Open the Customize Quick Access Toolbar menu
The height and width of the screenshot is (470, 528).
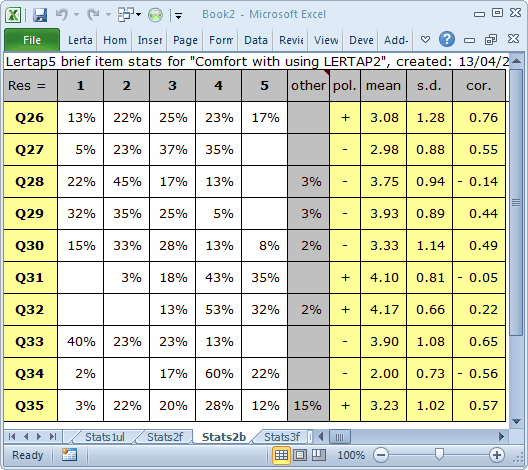(x=178, y=15)
